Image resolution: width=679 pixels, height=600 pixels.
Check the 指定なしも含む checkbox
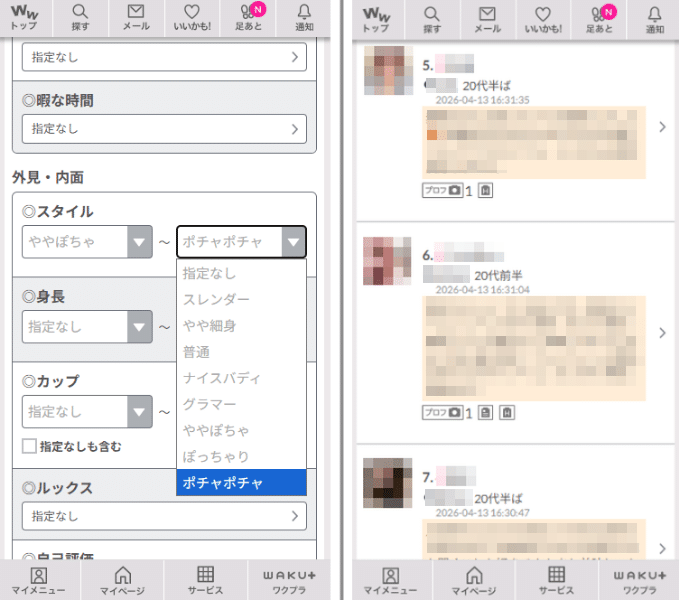[29, 446]
